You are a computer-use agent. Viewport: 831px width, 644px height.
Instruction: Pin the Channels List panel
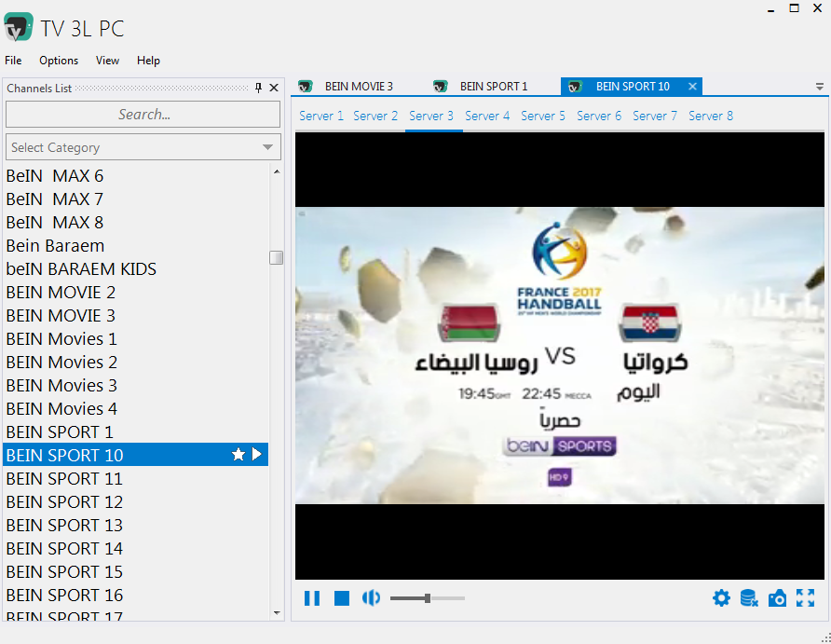(258, 88)
